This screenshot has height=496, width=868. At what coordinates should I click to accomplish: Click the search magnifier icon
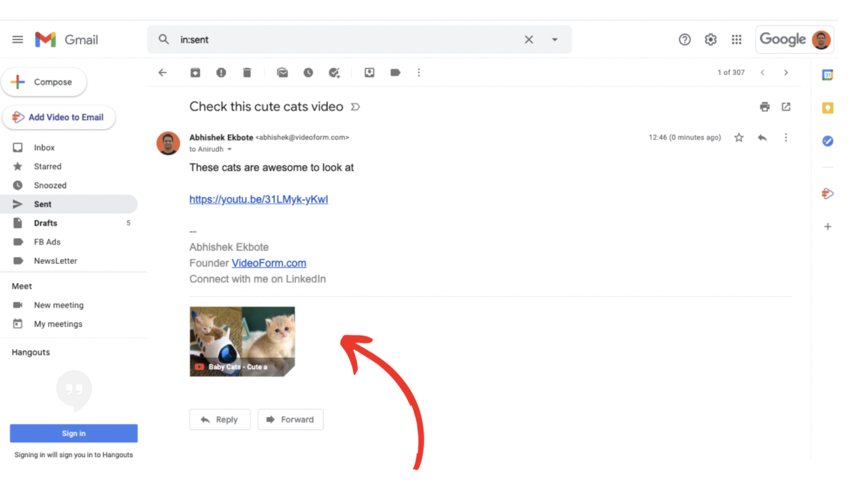[163, 39]
